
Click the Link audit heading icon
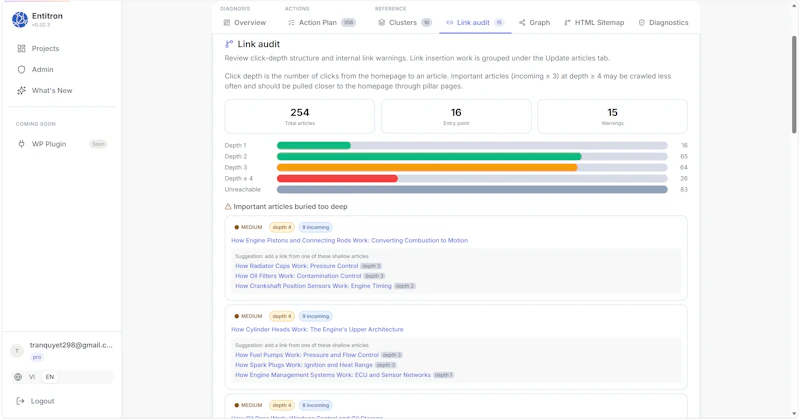[x=229, y=44]
